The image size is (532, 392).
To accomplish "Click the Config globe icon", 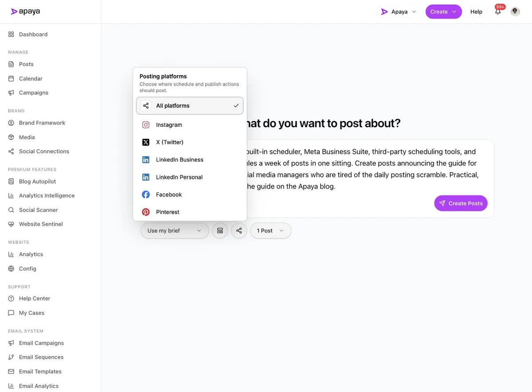I will coord(11,269).
